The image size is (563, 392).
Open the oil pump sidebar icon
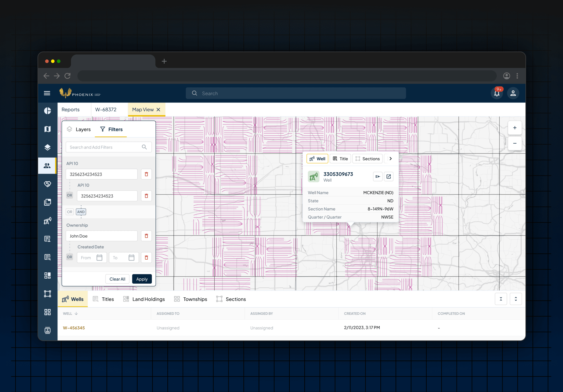(x=48, y=221)
